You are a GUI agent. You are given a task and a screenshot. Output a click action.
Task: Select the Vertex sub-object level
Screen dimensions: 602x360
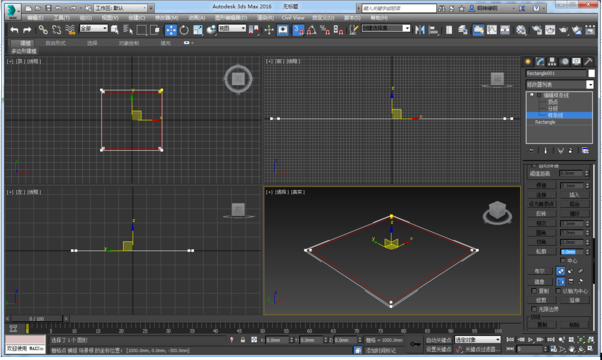(x=552, y=102)
